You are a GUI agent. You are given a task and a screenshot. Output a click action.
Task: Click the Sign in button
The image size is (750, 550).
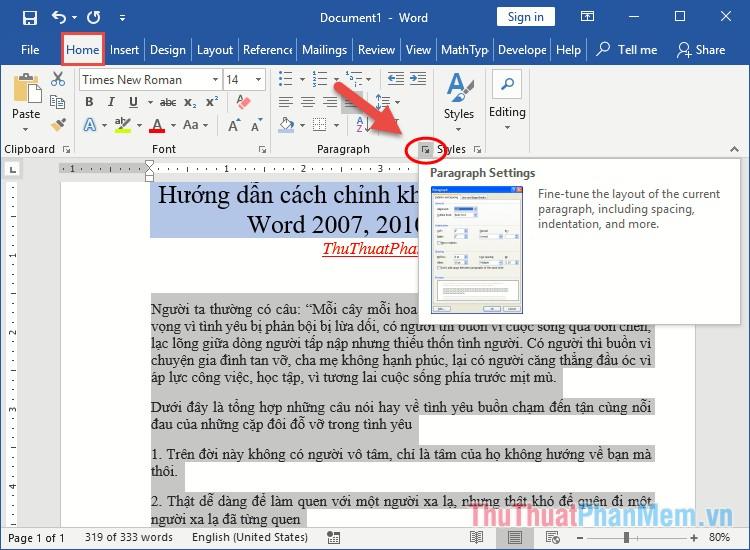526,17
